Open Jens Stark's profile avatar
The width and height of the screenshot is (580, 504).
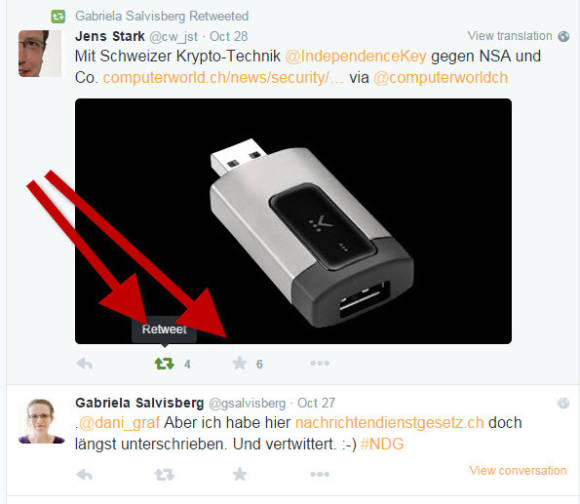(39, 53)
